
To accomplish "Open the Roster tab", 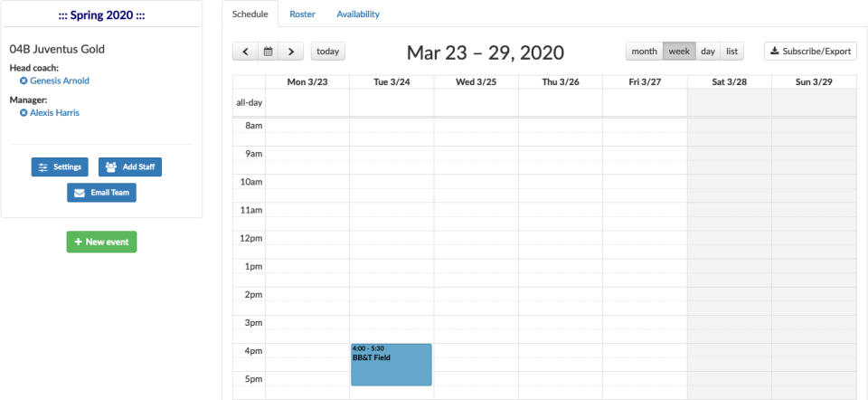I will 302,14.
